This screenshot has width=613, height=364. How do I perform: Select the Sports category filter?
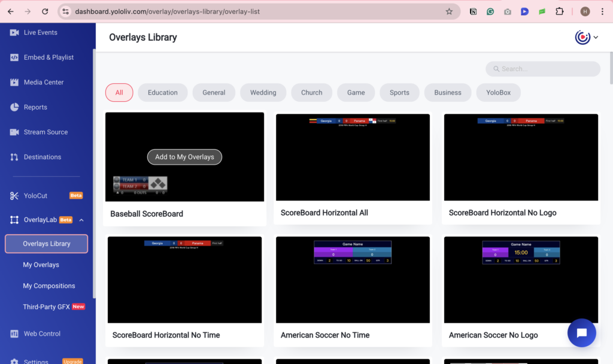coord(399,92)
